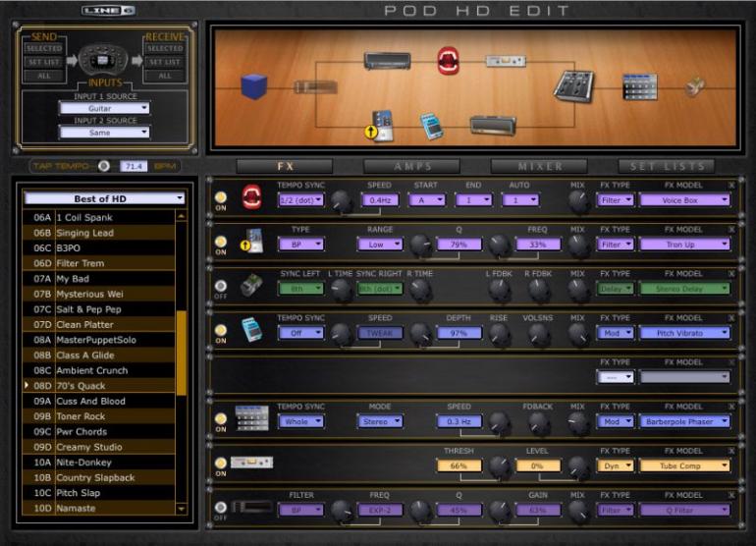This screenshot has width=756, height=546.
Task: Click the Tron Up Q knob
Action: (420, 246)
